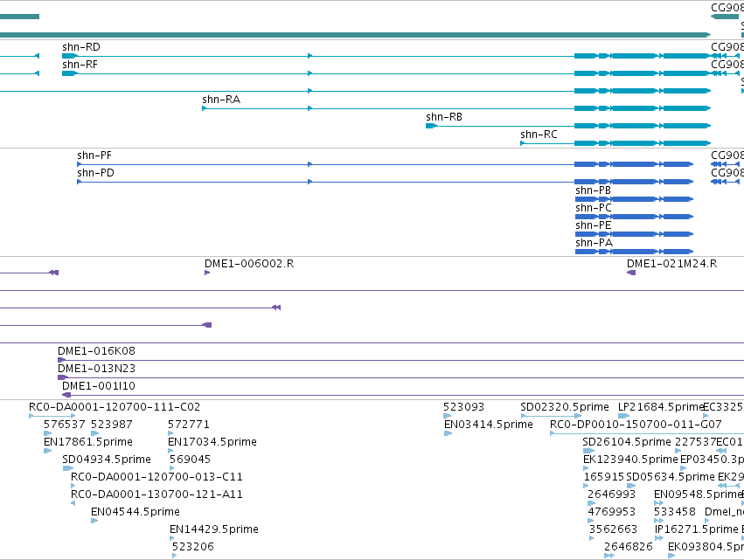Select EST 523093

(x=463, y=407)
